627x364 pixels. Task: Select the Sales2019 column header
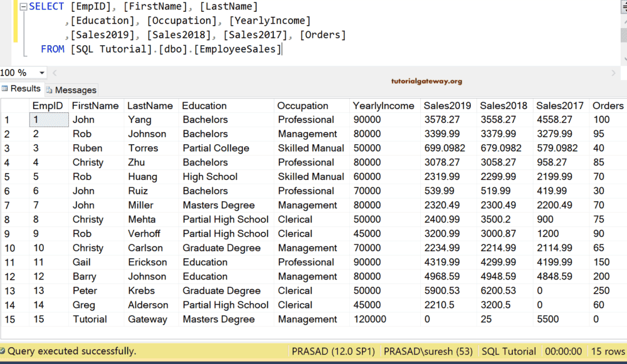[447, 105]
